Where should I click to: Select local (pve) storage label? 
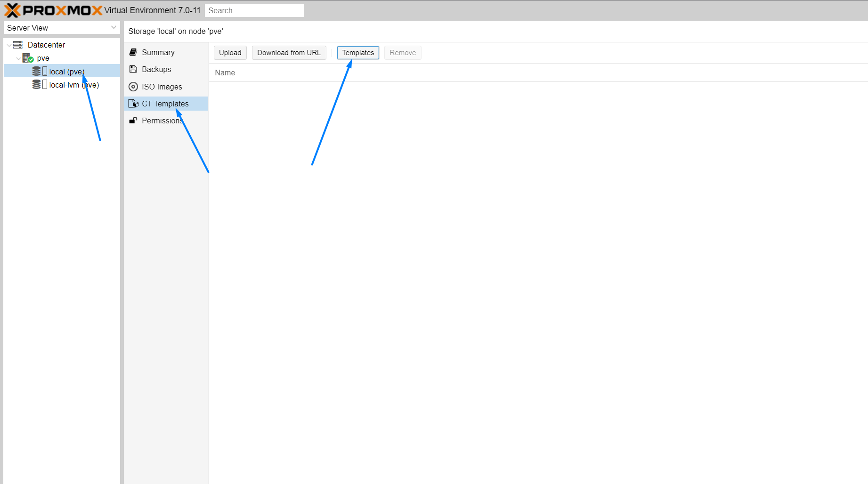tap(67, 72)
